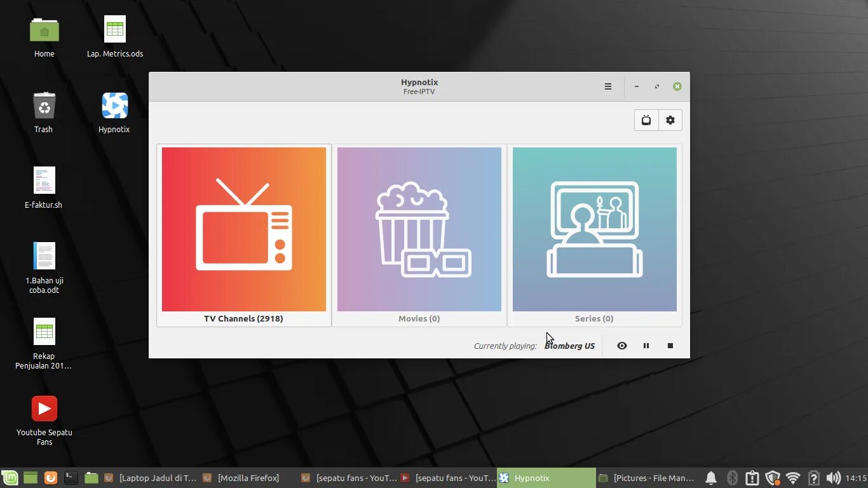The height and width of the screenshot is (488, 868).
Task: Open the Series (0) category tile
Action: pos(595,236)
